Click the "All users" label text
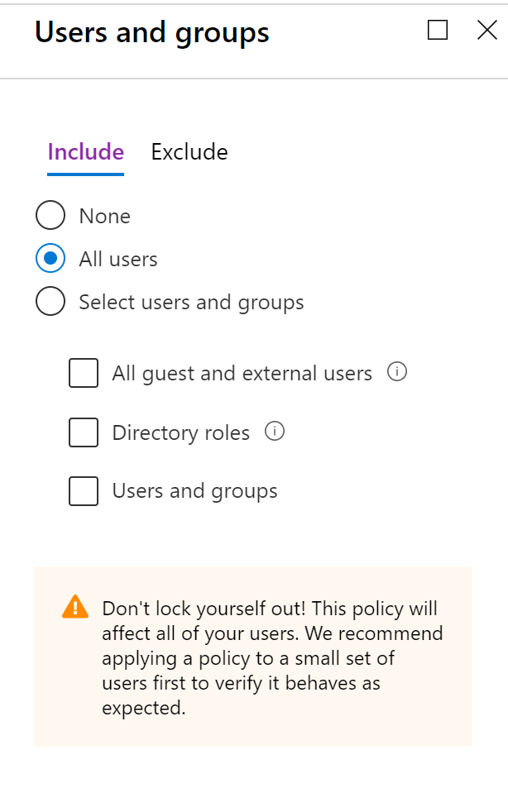 (118, 259)
